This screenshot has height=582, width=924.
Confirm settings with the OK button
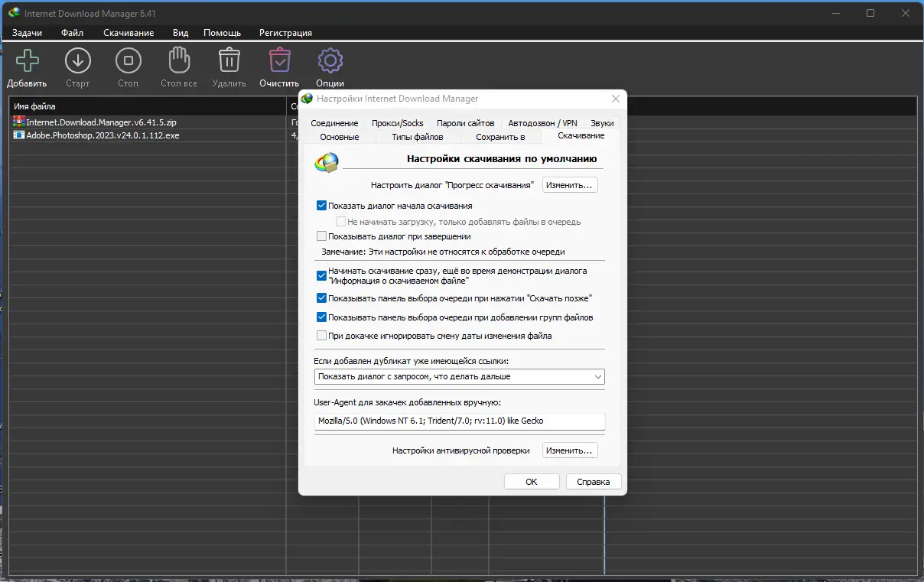(x=532, y=482)
